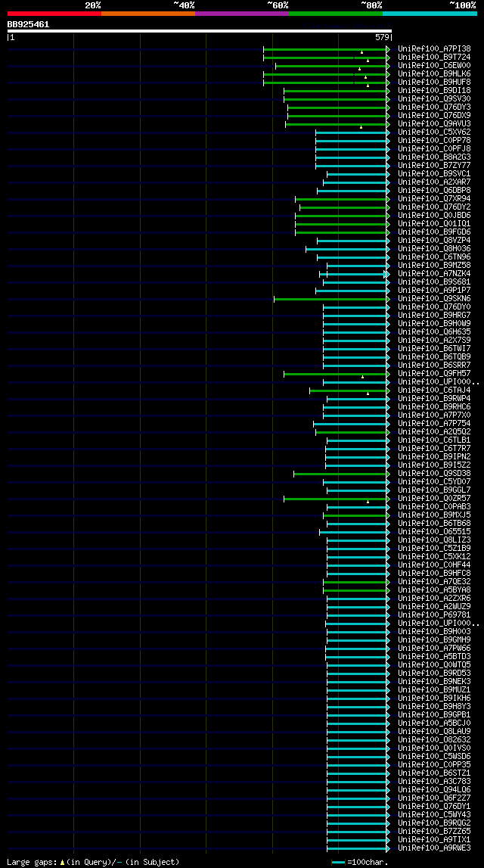Click the purple ~60% identity color segment
484x868 pixels.
(x=242, y=14)
